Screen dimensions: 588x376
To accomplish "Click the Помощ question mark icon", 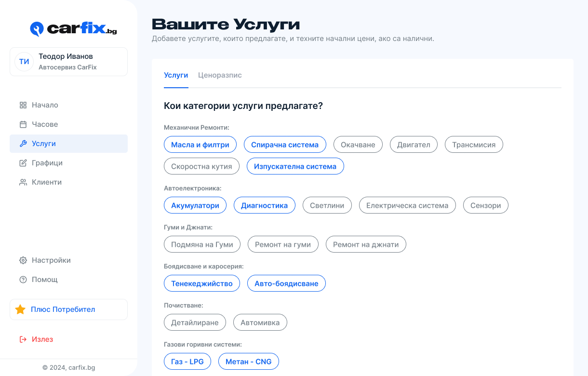I will pos(23,280).
